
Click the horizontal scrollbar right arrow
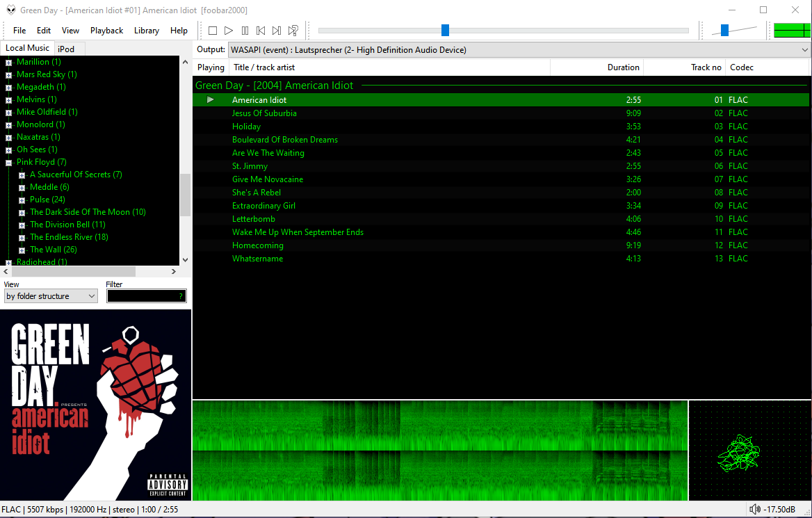coord(174,271)
